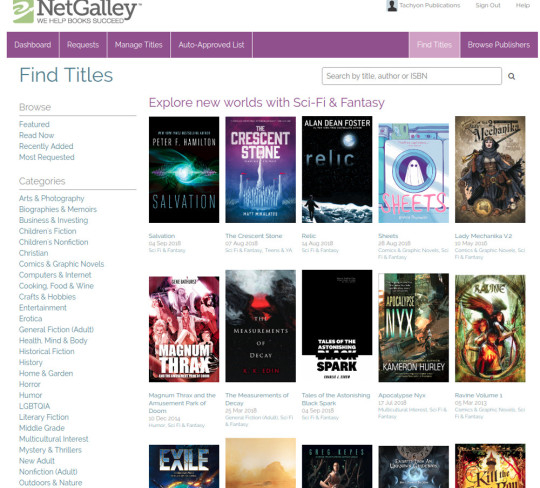Click the Ravine Volume 1 cover

click(490, 329)
